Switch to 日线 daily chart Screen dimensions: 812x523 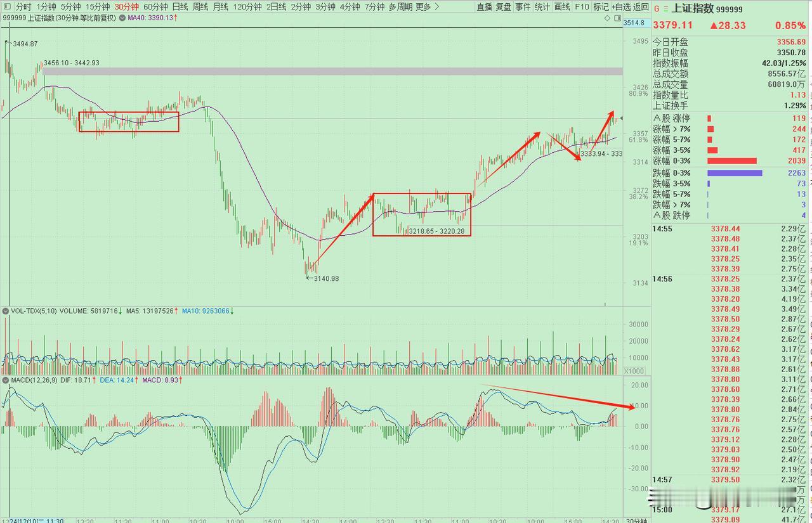[x=180, y=6]
